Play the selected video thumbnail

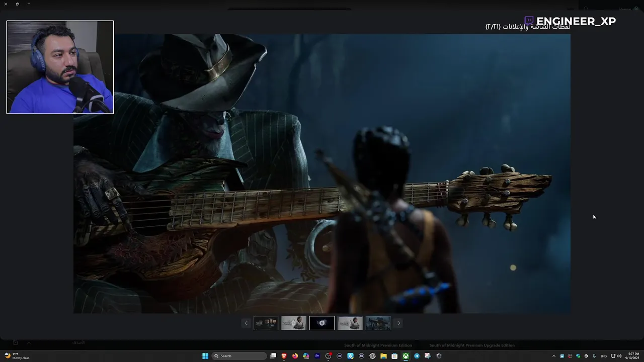point(322,323)
